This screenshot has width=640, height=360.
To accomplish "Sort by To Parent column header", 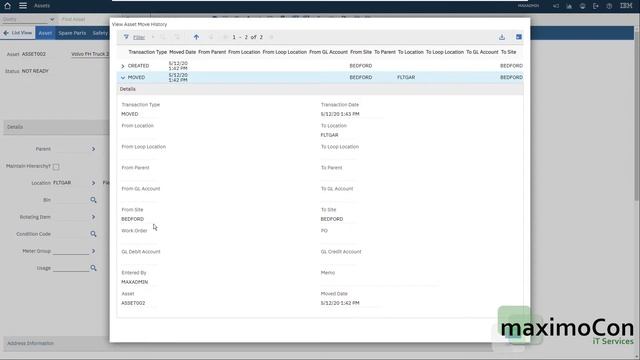I will point(385,52).
